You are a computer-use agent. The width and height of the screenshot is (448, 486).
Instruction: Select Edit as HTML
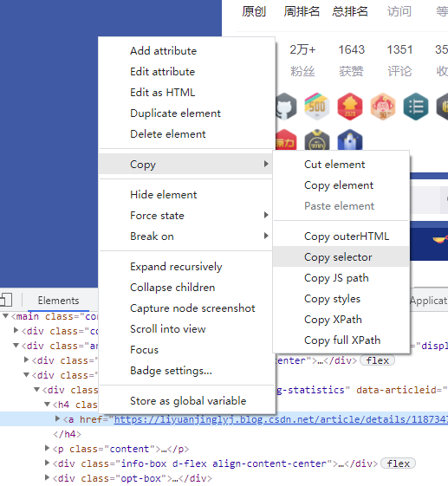(x=162, y=93)
